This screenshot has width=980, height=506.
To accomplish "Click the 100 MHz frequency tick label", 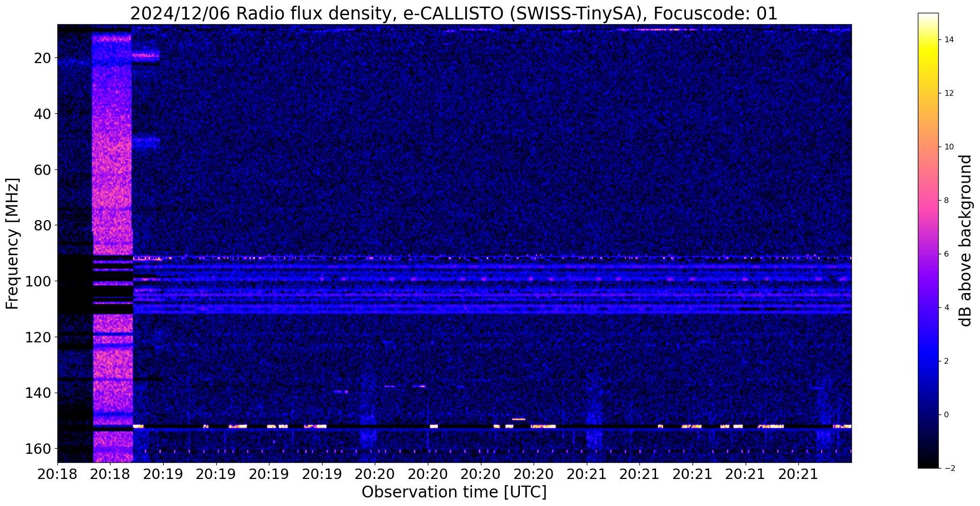I will (38, 281).
